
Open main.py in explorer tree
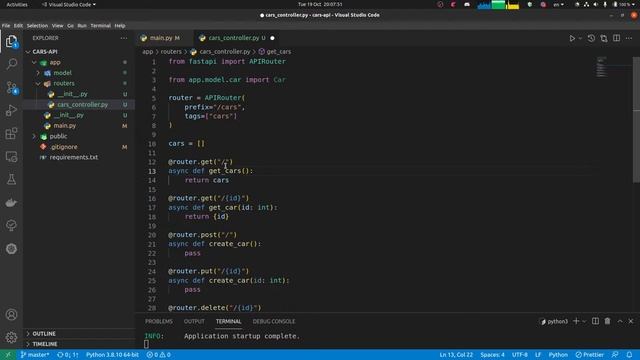tap(64, 126)
